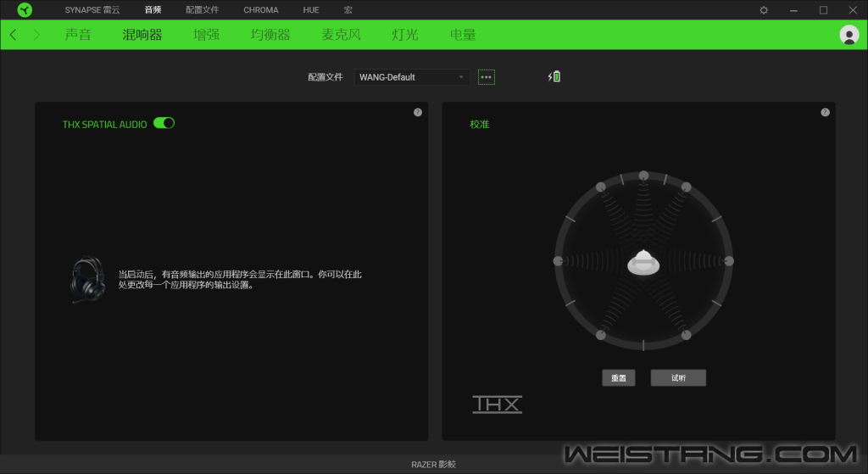Select the front center speaker node
868x474 pixels.
coord(643,176)
